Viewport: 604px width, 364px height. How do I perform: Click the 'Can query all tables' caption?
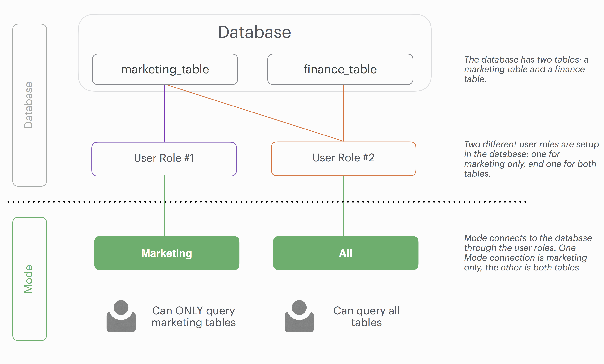[367, 317]
